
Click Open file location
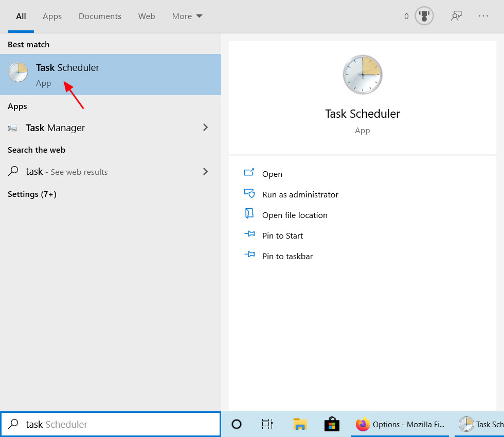click(295, 215)
